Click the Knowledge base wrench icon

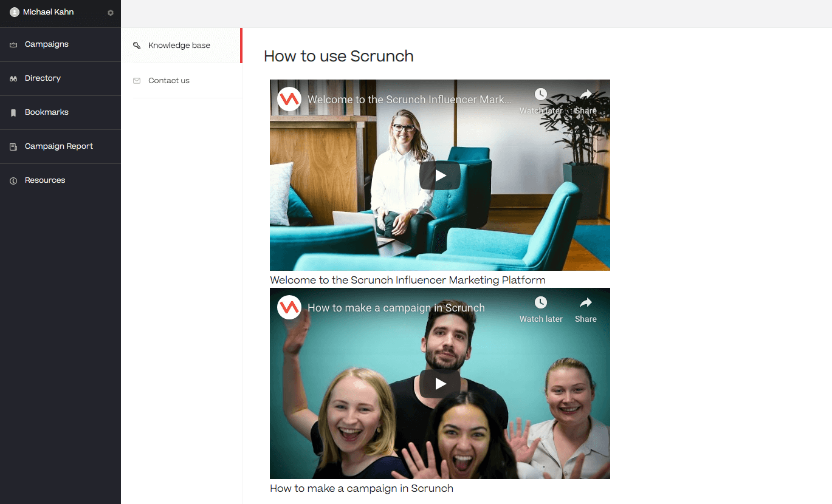pos(137,46)
